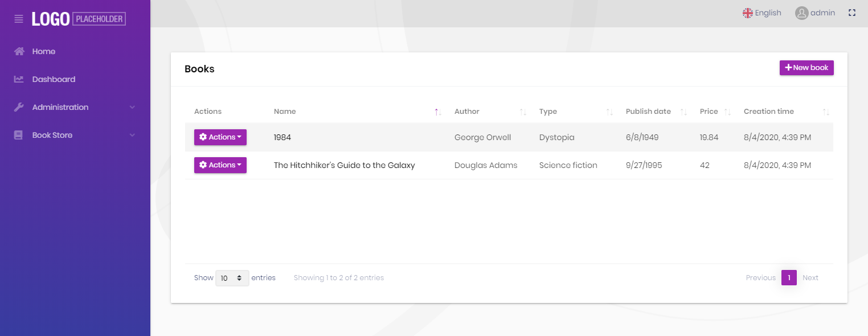This screenshot has height=336, width=868.
Task: Click the Administration wrench icon
Action: 19,107
